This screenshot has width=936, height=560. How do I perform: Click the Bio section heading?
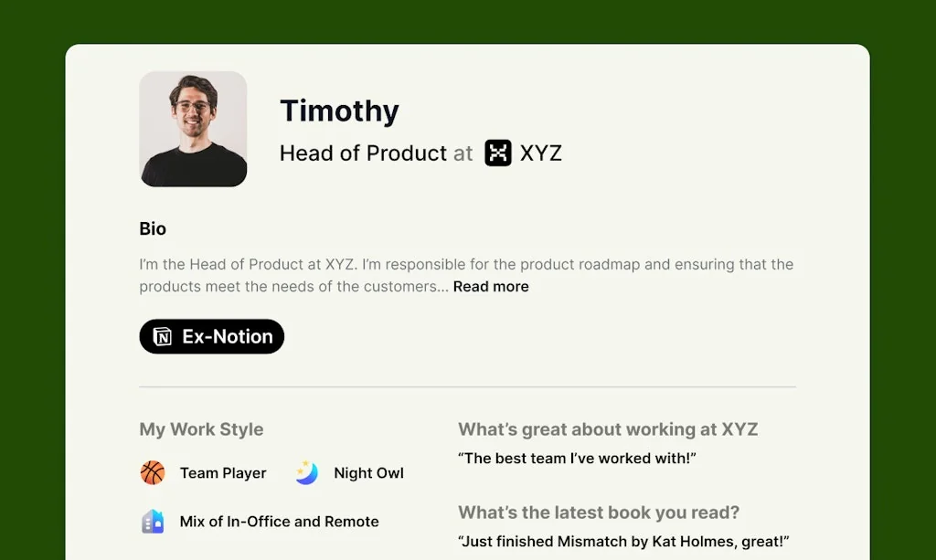pyautogui.click(x=153, y=228)
